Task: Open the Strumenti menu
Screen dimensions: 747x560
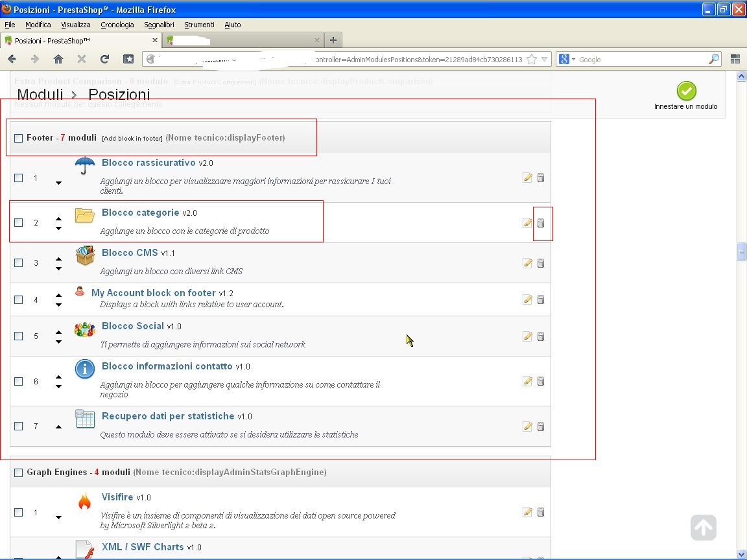Action: coord(199,25)
